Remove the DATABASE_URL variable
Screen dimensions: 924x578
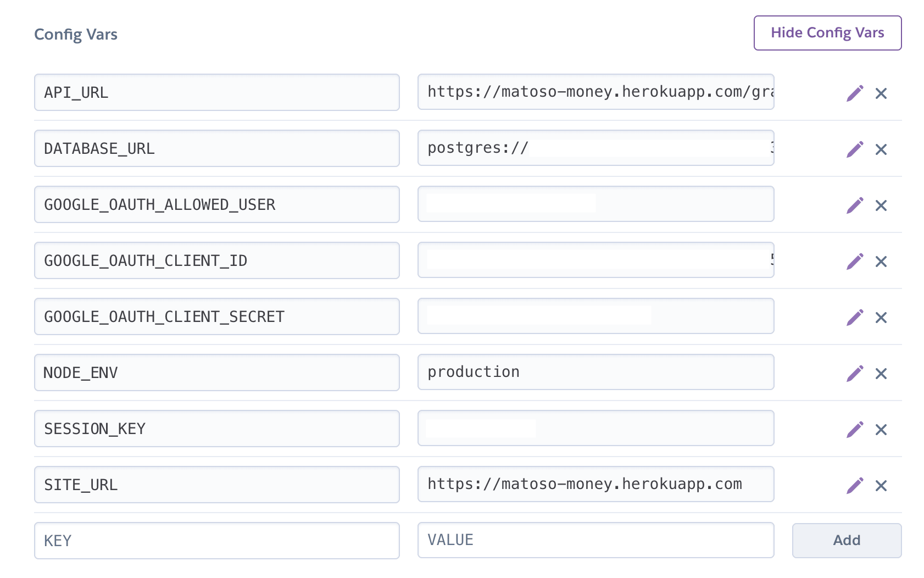pyautogui.click(x=881, y=149)
